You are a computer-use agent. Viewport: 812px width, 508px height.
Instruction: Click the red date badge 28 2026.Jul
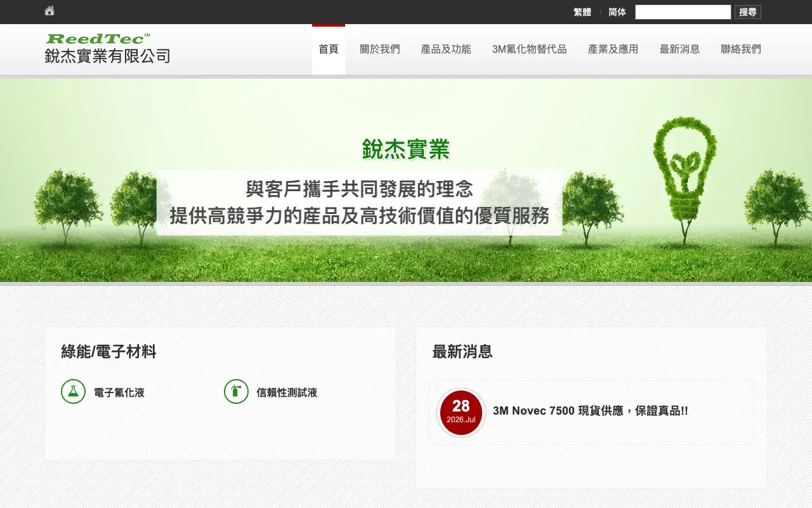(461, 413)
